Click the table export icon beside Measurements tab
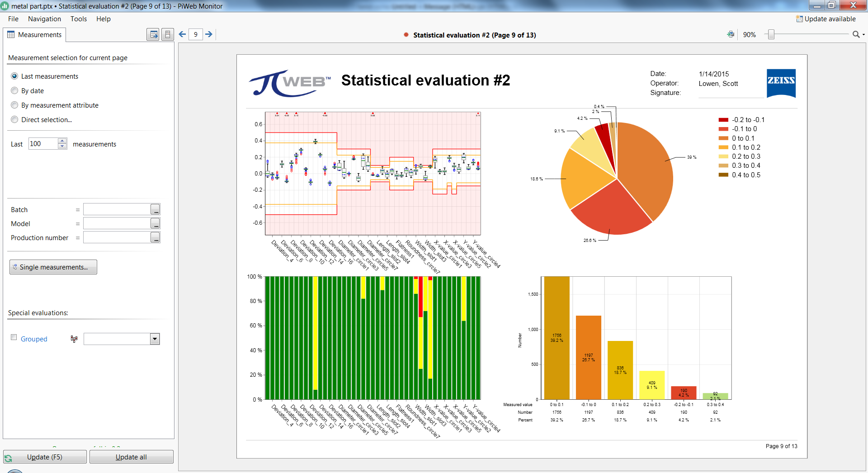This screenshot has height=473, width=868. (153, 34)
